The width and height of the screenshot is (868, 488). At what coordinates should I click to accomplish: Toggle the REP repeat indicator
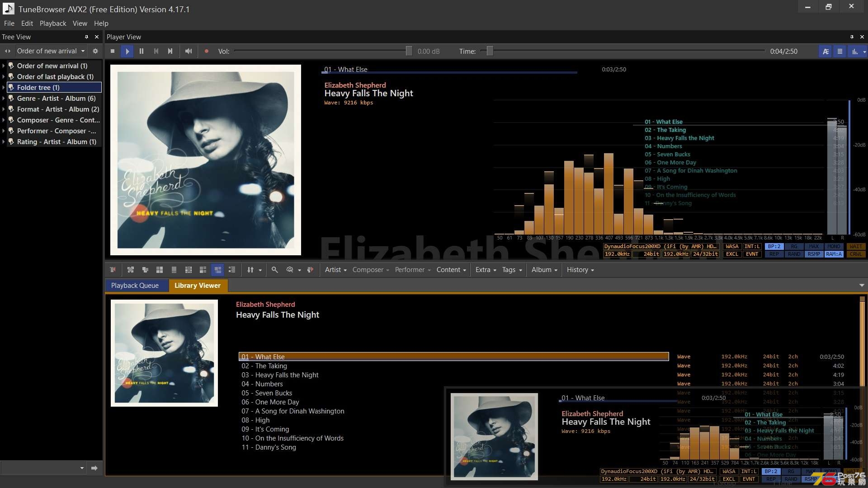pos(774,254)
